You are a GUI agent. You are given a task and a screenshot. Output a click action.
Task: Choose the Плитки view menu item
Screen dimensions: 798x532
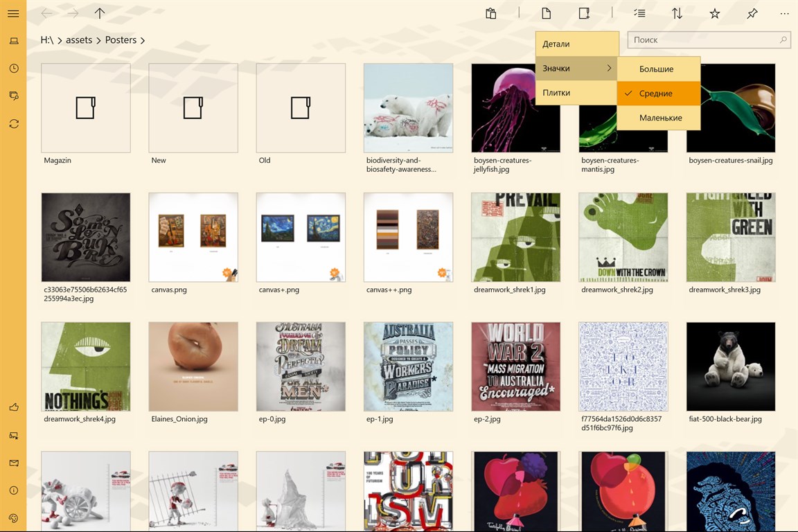[575, 93]
